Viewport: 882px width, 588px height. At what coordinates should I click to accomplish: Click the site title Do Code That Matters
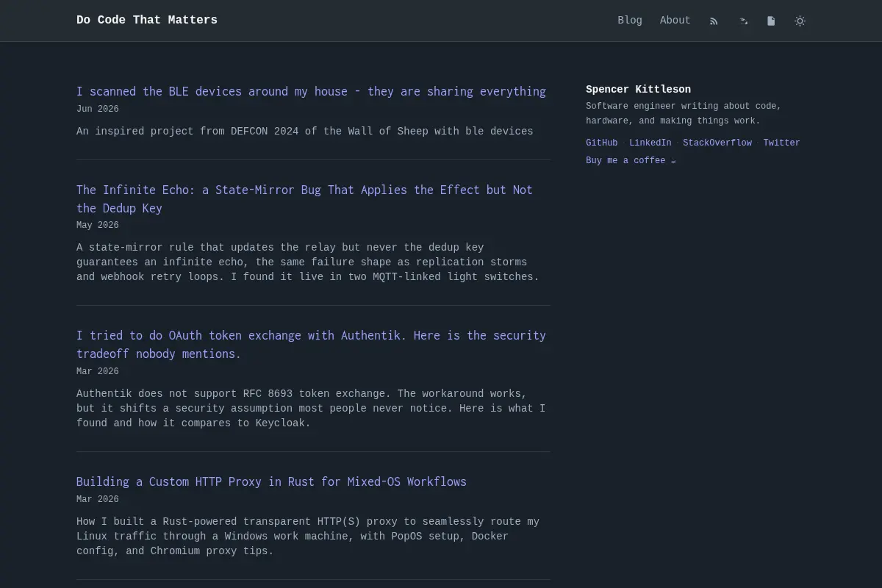[147, 21]
